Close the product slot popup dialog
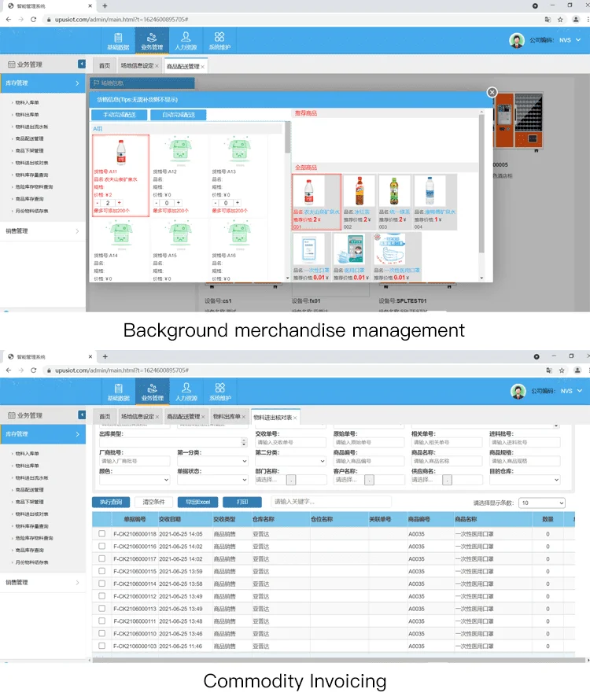The height and width of the screenshot is (700, 590). coord(492,92)
